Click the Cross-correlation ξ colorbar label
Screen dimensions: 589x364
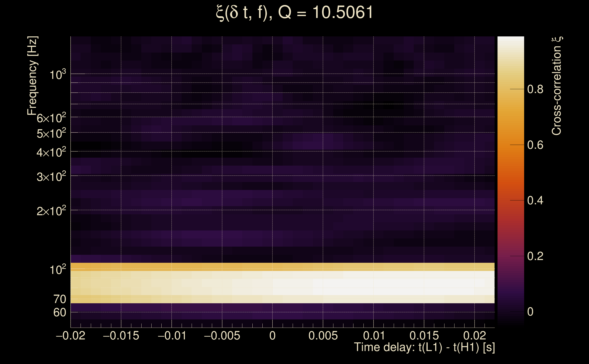coord(556,86)
